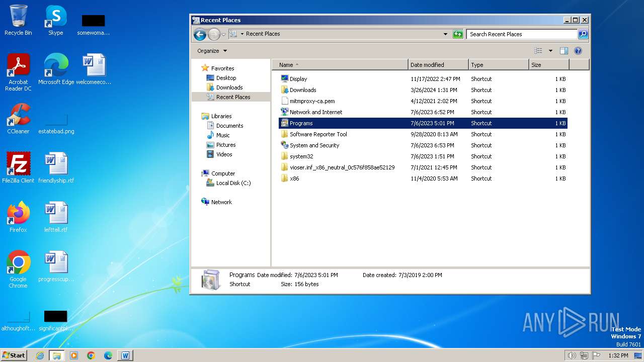Open the view options dropdown arrow

(x=550, y=51)
